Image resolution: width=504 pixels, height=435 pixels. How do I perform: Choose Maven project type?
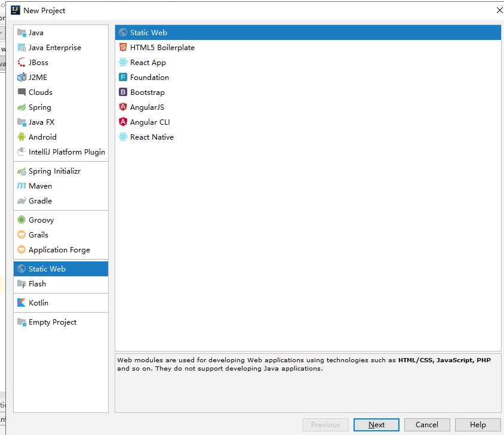pyautogui.click(x=61, y=186)
